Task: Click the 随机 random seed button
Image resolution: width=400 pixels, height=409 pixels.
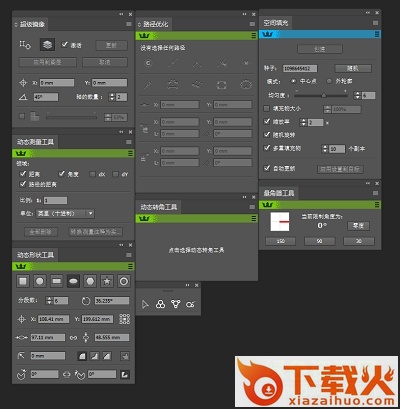Action: point(353,68)
